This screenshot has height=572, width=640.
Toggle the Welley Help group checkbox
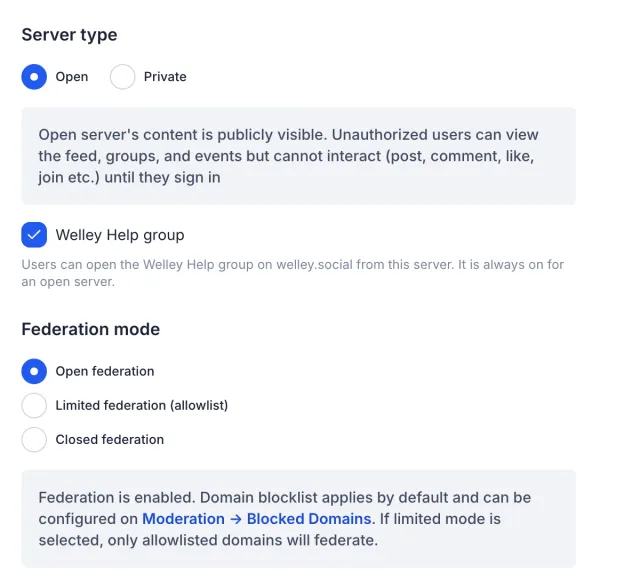coord(34,235)
